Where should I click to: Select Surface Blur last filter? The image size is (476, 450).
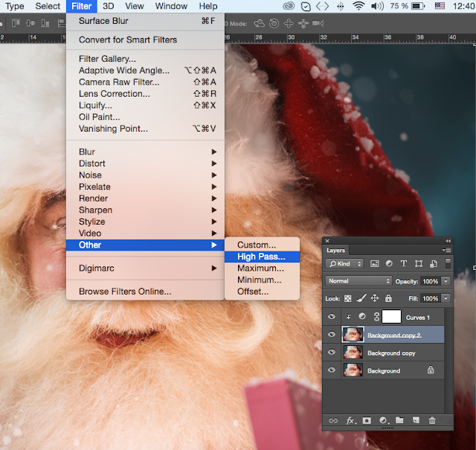coord(145,21)
